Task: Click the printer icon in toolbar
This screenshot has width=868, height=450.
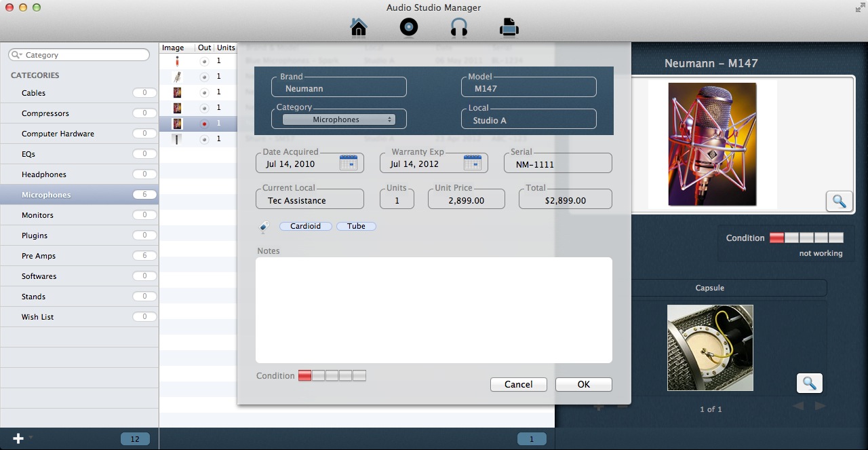Action: (x=509, y=27)
